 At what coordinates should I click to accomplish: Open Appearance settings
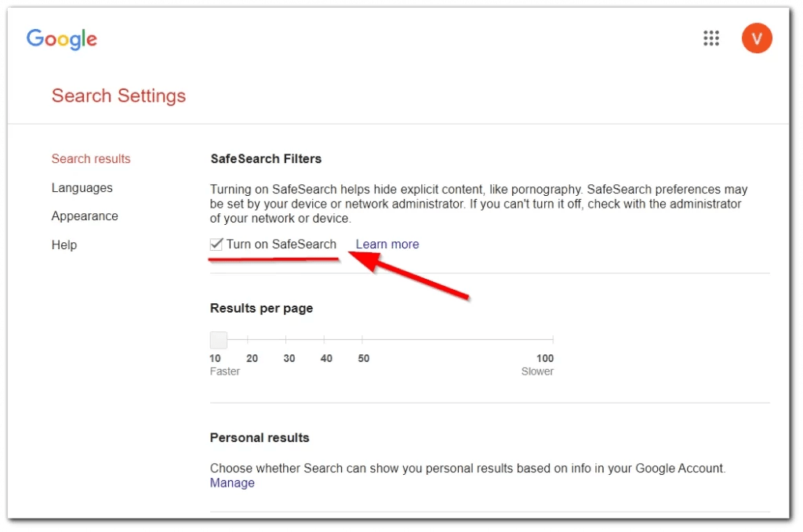tap(85, 215)
